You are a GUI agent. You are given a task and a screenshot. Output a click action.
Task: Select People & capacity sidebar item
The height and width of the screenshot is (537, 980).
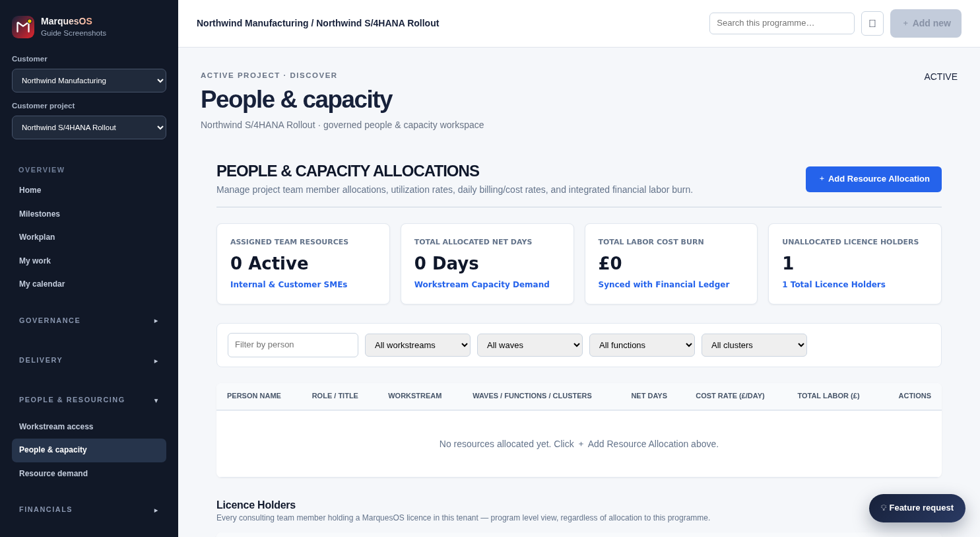89,450
